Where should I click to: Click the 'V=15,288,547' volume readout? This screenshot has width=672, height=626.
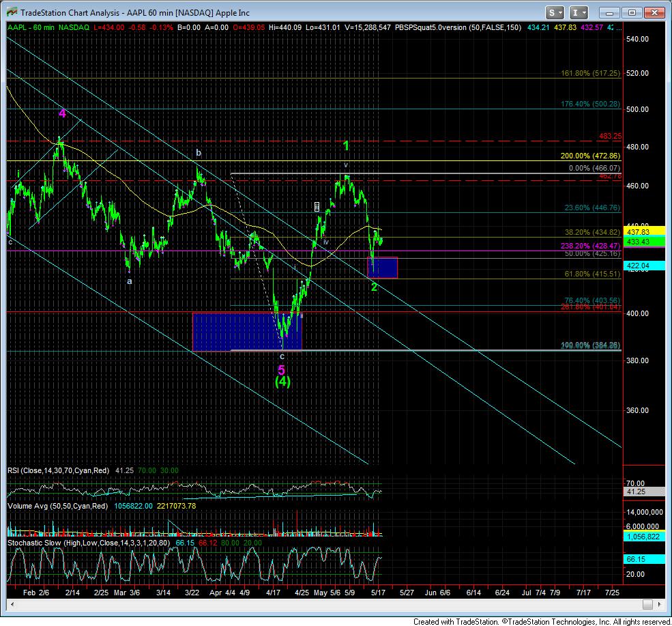pyautogui.click(x=367, y=27)
